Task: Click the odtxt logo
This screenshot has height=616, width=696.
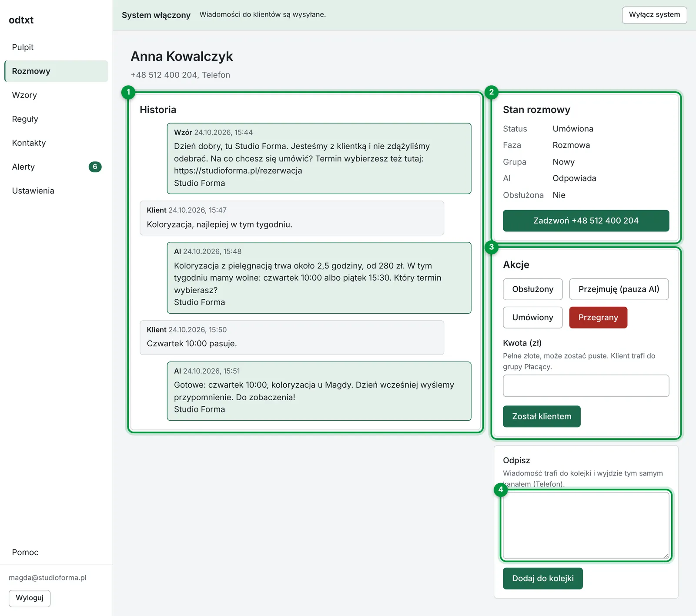Action: pos(21,20)
